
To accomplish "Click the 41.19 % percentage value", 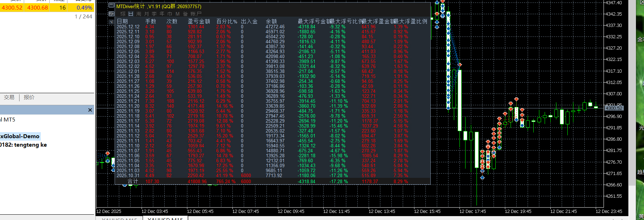I will (x=225, y=175).
